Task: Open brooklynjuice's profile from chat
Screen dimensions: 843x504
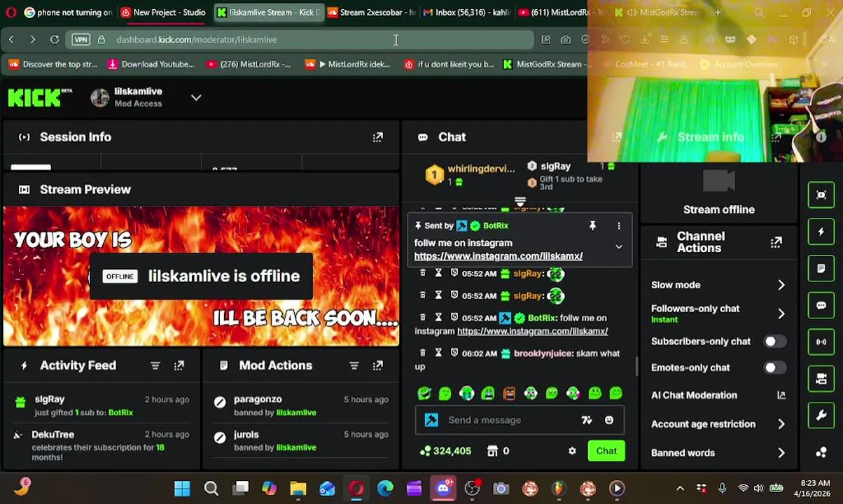Action: pos(543,353)
